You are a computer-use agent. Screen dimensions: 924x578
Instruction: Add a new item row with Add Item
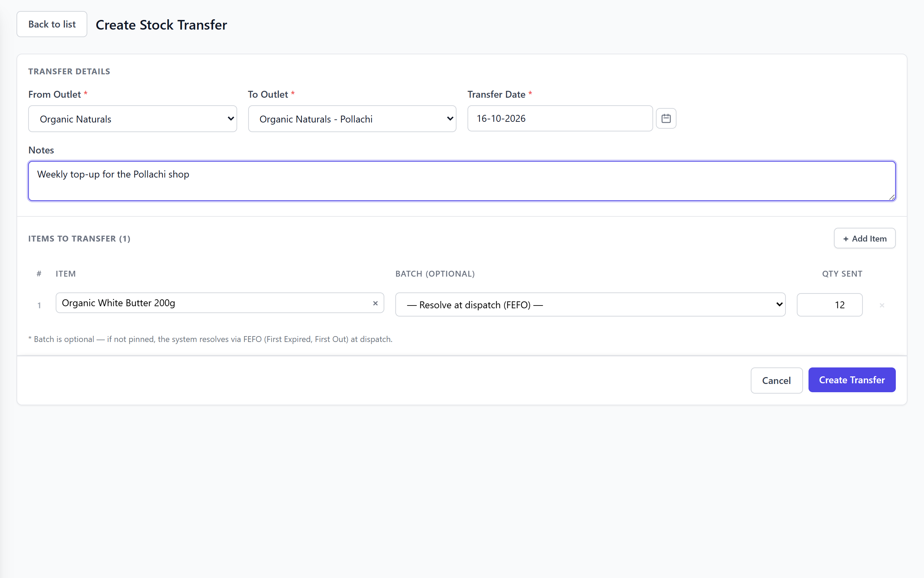point(865,238)
